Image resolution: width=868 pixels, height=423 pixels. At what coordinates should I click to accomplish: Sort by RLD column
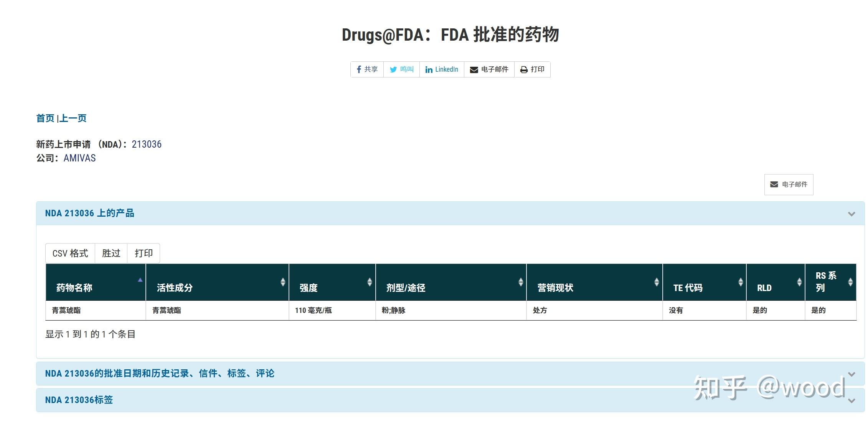[776, 282]
